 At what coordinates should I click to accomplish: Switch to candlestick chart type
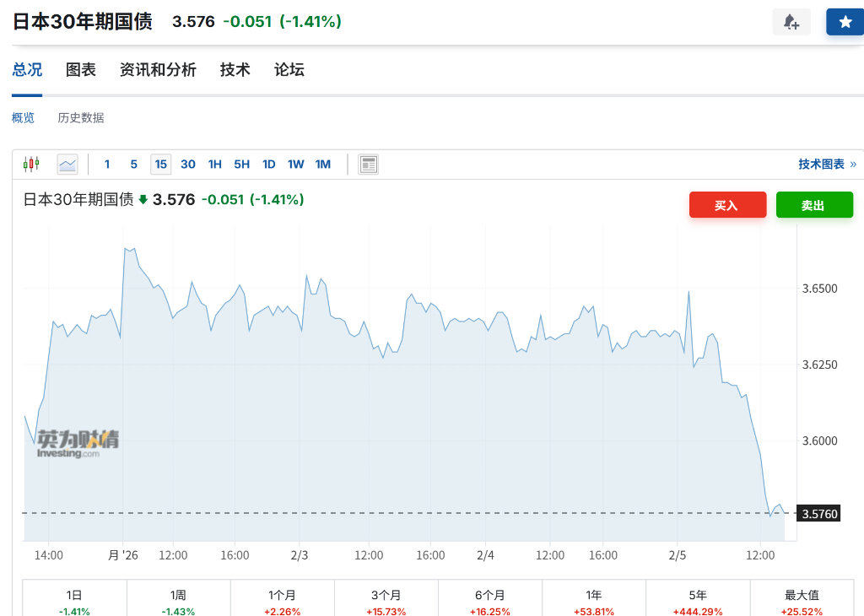[31, 164]
